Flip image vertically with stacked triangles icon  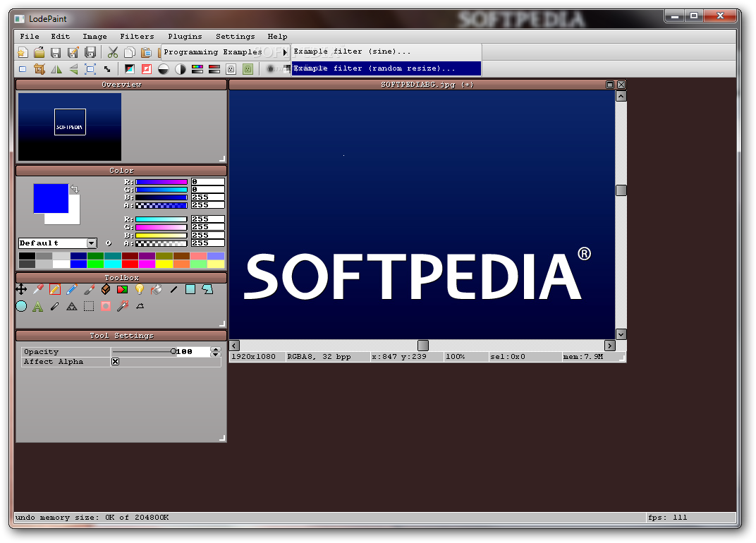click(x=73, y=69)
